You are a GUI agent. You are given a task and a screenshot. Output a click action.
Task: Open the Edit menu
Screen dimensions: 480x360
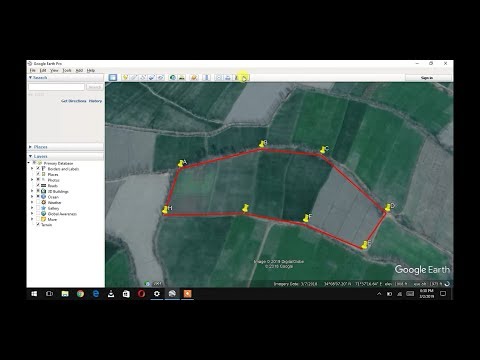43,70
